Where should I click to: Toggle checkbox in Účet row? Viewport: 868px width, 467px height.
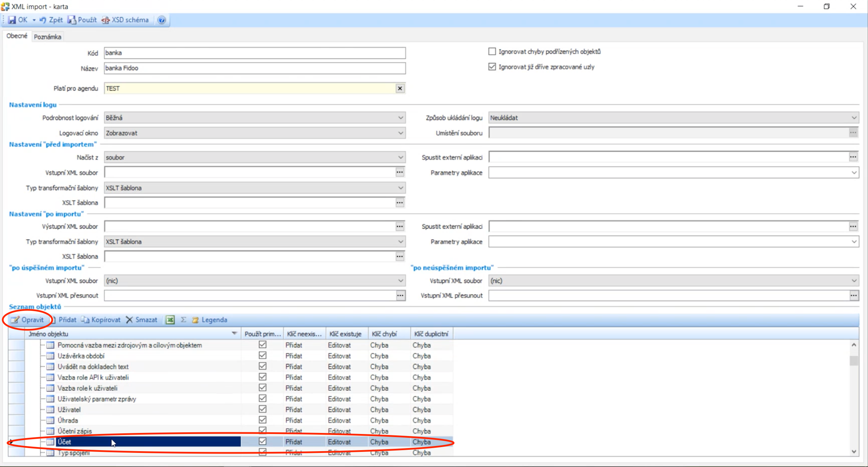(x=263, y=441)
